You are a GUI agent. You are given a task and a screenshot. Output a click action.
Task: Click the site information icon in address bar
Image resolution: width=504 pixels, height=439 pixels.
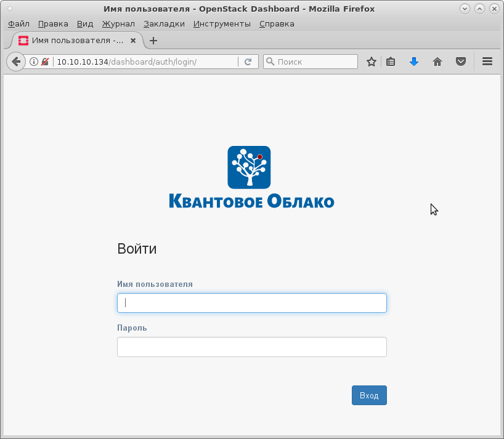pos(34,62)
